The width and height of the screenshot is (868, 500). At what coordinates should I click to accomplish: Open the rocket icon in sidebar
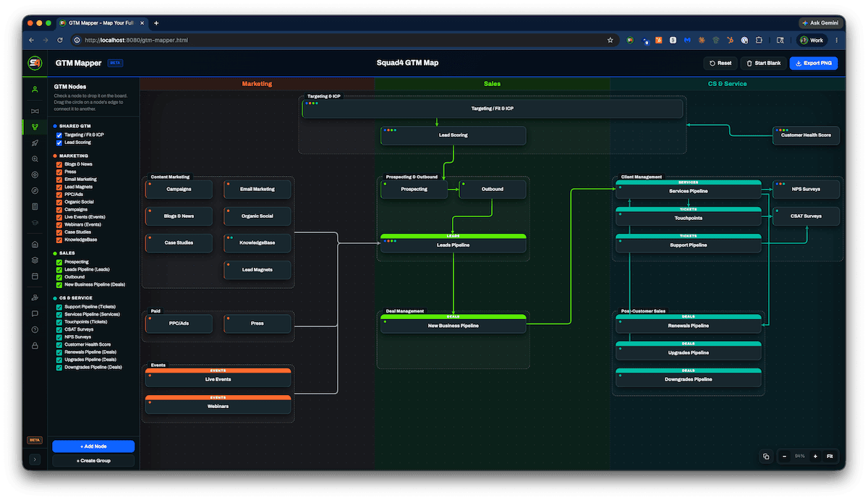point(35,143)
